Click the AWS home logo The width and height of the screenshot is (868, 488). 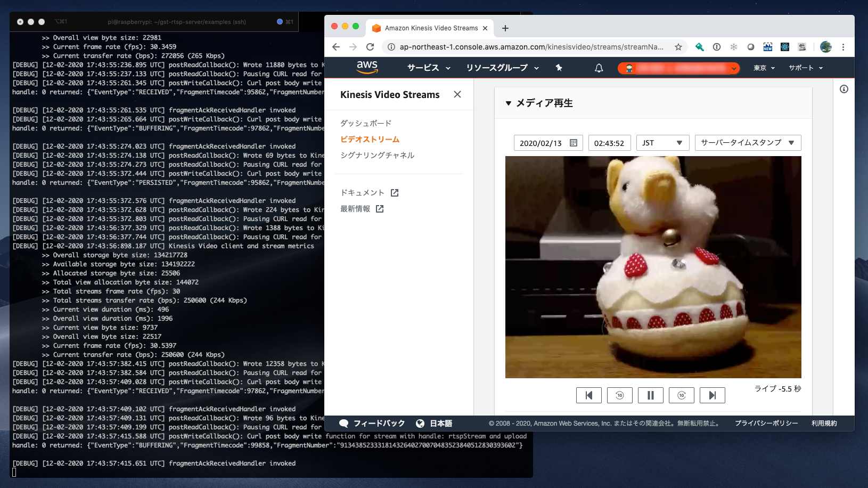point(367,68)
